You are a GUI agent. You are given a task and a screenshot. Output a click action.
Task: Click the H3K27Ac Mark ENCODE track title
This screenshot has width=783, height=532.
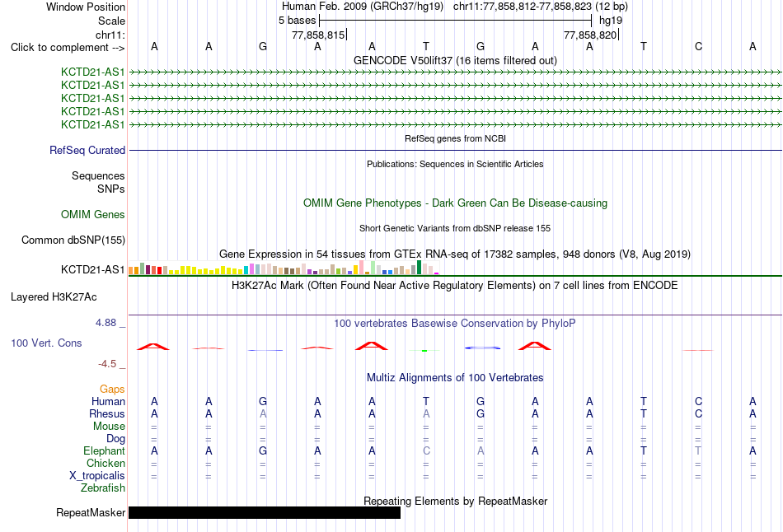[x=455, y=286]
